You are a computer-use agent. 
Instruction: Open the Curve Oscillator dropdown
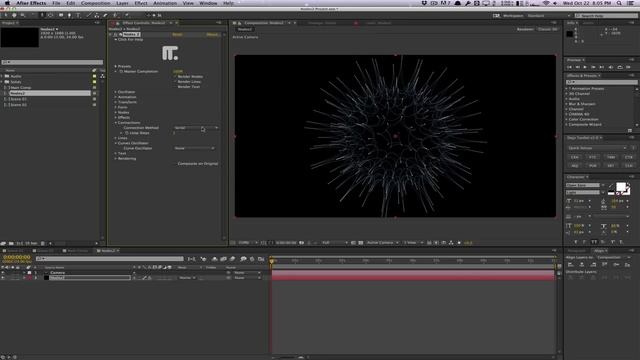tap(194, 148)
